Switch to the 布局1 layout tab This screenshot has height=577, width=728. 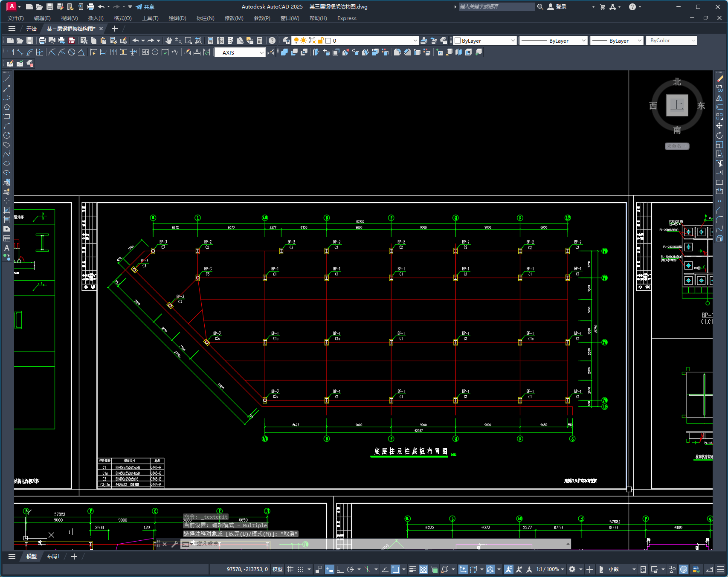click(53, 557)
